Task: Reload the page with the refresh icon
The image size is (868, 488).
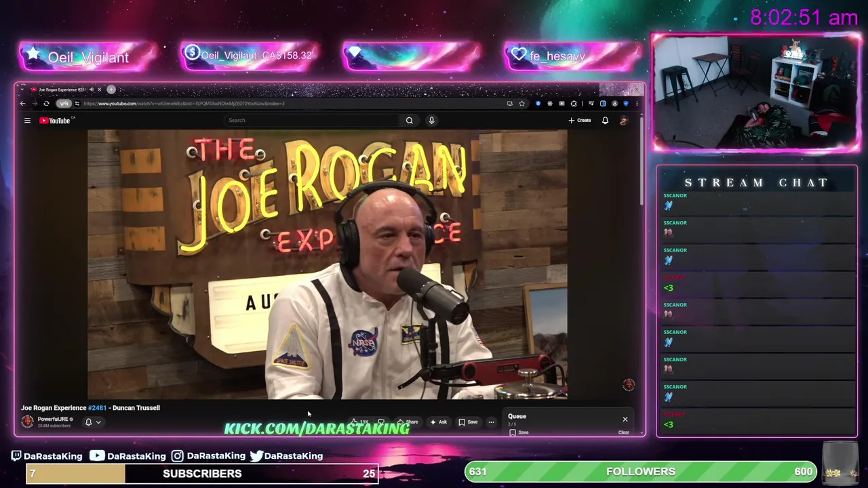Action: click(46, 104)
